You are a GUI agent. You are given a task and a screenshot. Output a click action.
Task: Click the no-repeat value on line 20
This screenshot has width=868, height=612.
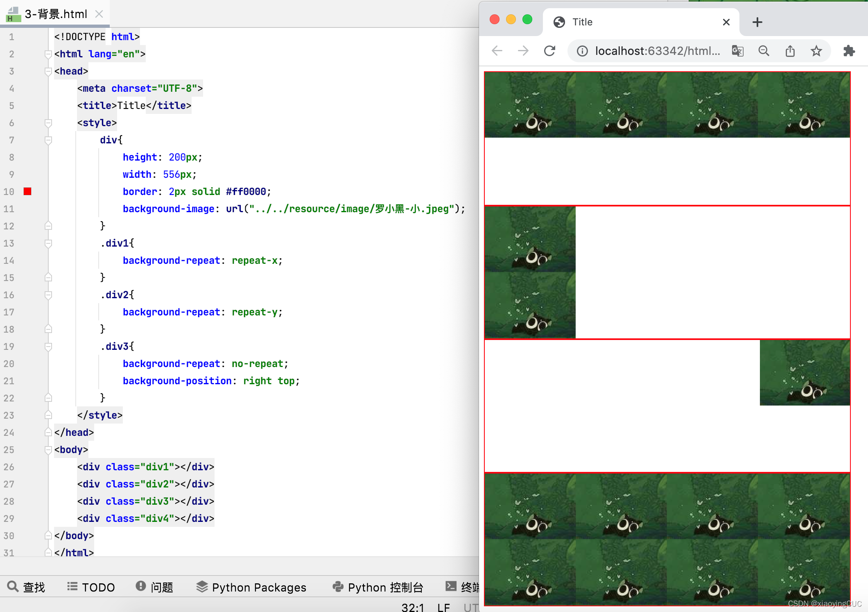pyautogui.click(x=258, y=364)
